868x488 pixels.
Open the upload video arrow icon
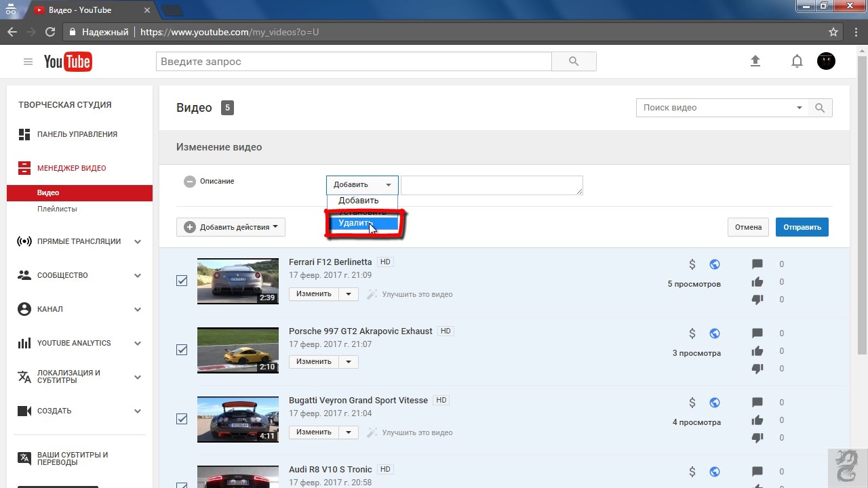point(755,61)
